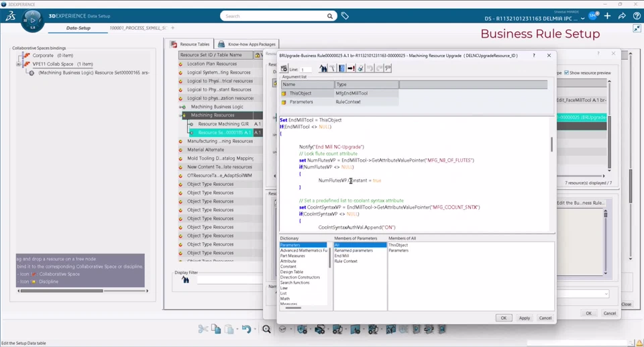Click the Undo arrow in bottom toolbar
The width and height of the screenshot is (644, 347).
[246, 329]
